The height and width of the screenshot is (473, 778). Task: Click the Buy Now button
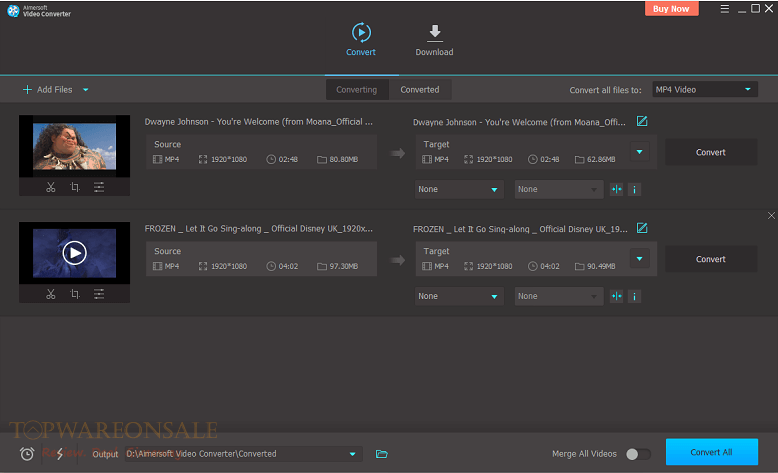click(x=671, y=8)
